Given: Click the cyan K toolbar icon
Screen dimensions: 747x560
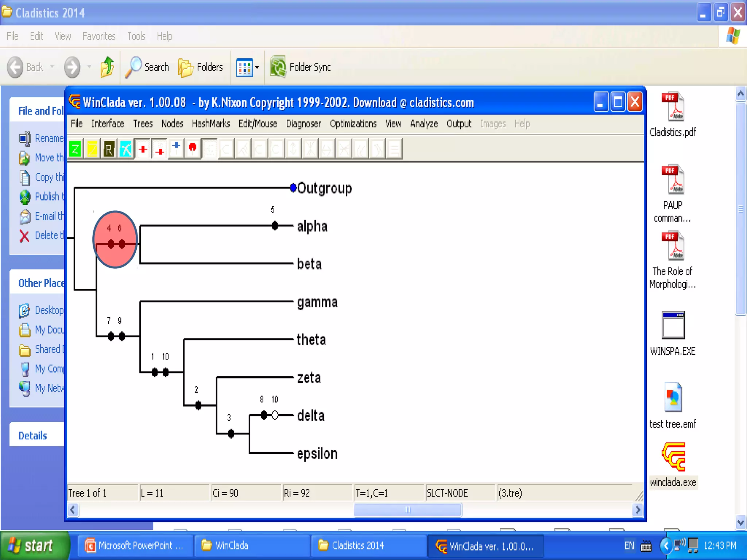Looking at the screenshot, I should [125, 149].
